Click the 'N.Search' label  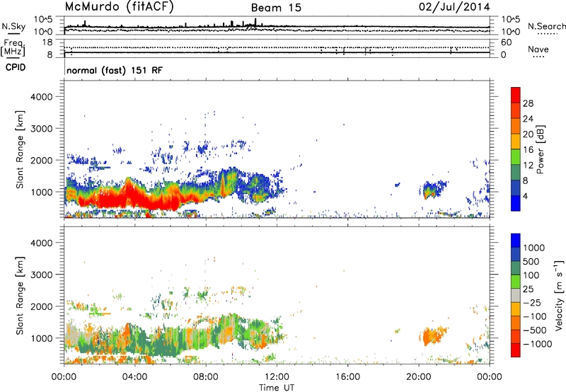[x=546, y=26]
